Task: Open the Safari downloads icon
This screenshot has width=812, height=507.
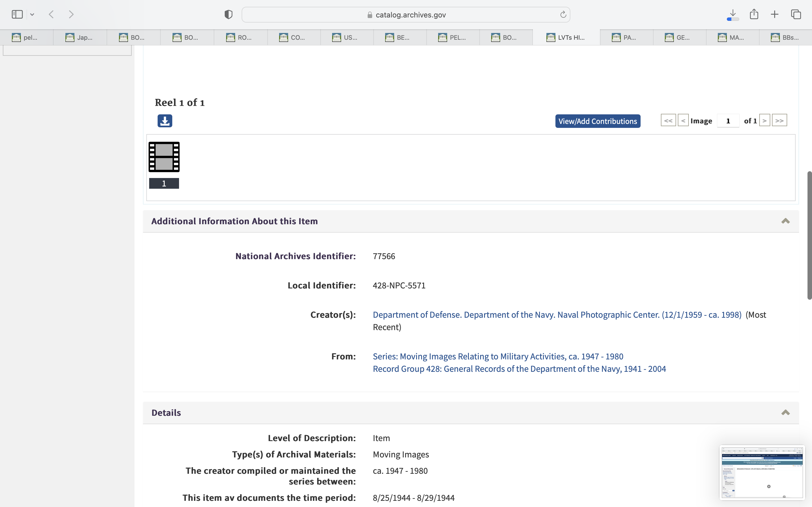Action: coord(733,14)
